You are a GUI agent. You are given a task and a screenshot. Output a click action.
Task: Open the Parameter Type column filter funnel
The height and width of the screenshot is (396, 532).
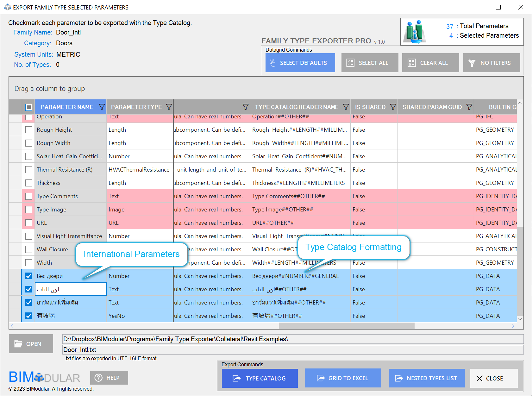tap(169, 107)
